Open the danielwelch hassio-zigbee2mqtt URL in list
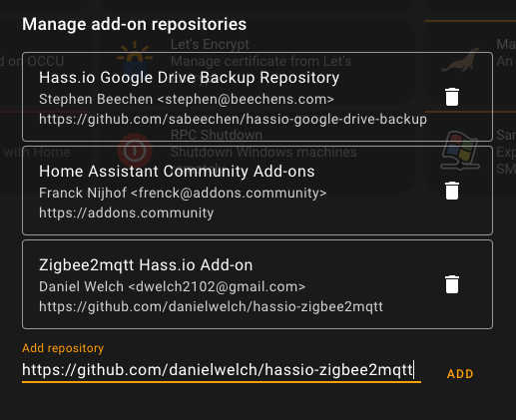This screenshot has height=420, width=516. click(x=211, y=306)
